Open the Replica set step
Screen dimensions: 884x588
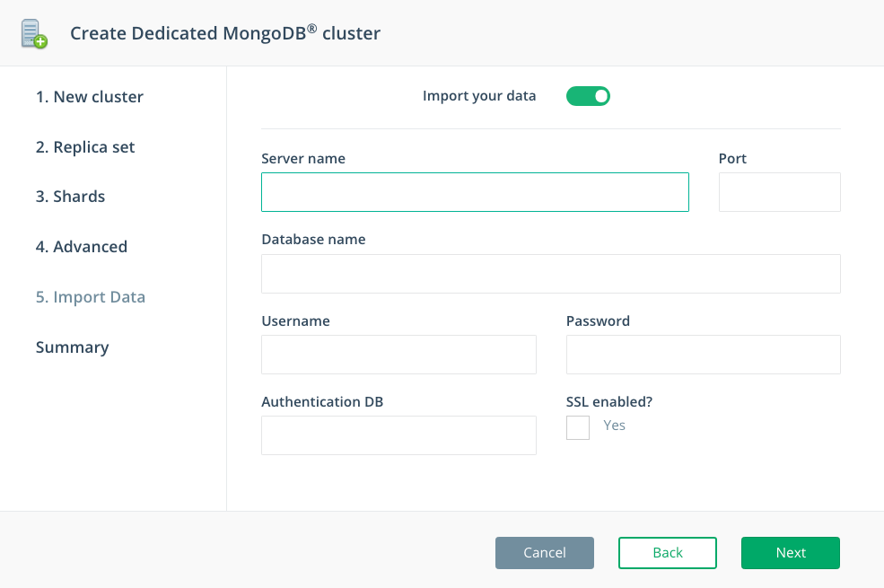coord(85,147)
